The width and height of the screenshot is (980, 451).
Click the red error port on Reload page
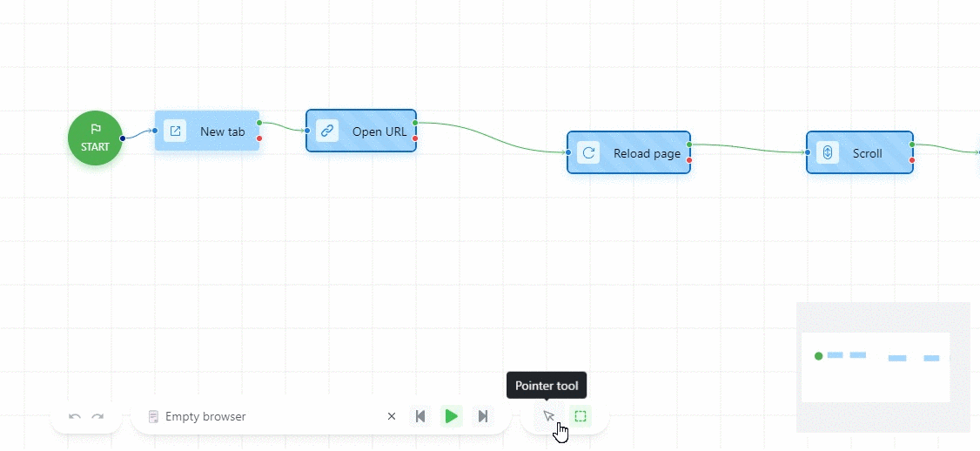pyautogui.click(x=689, y=160)
